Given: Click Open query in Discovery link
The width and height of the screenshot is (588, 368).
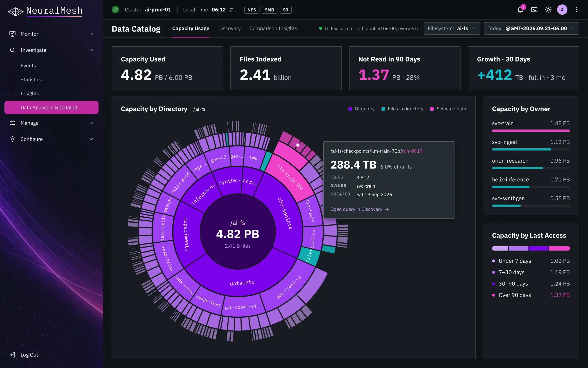Looking at the screenshot, I should [x=360, y=209].
